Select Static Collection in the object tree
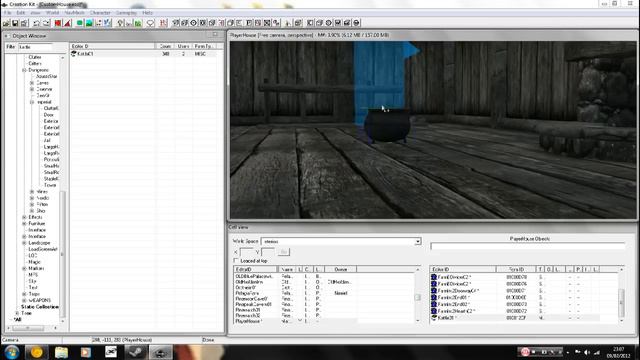Image resolution: width=640 pixels, height=360 pixels. click(40, 307)
